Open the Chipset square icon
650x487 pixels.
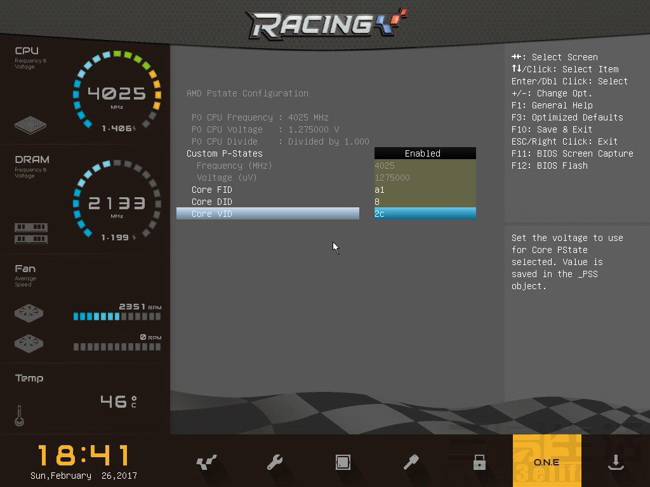343,462
